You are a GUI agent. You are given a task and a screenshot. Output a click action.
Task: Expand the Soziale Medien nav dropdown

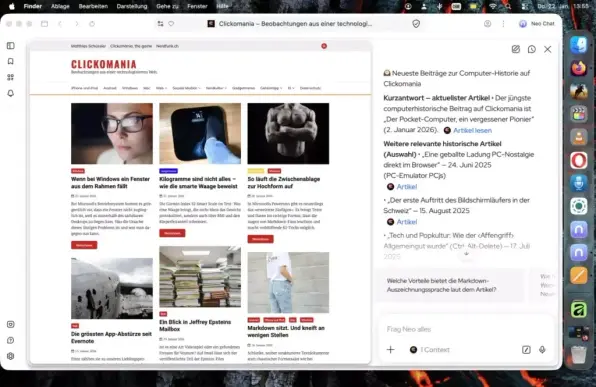pyautogui.click(x=186, y=88)
